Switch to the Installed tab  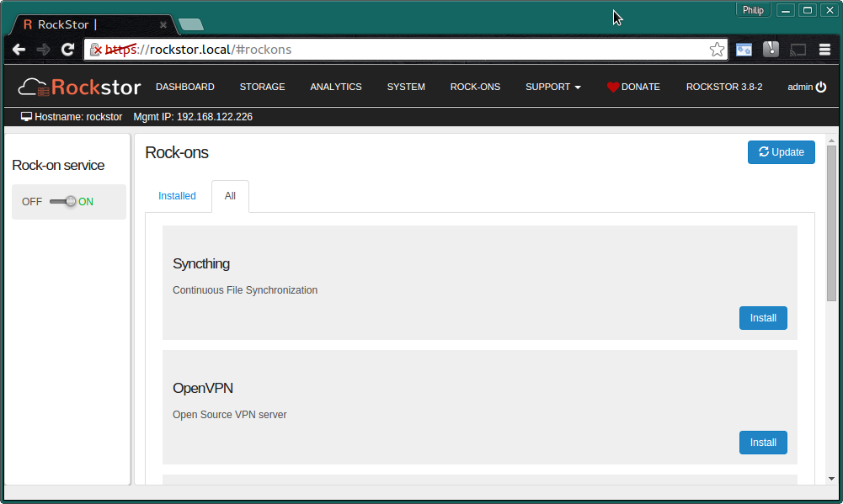click(177, 196)
